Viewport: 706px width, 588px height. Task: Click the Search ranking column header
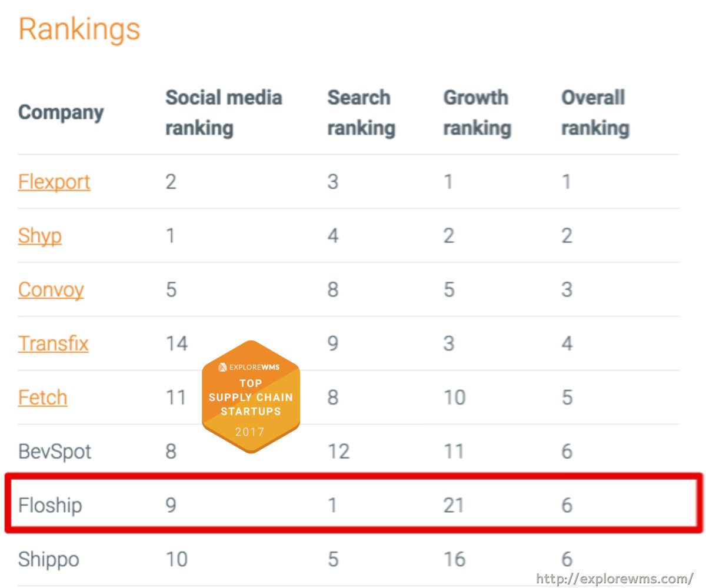361,112
